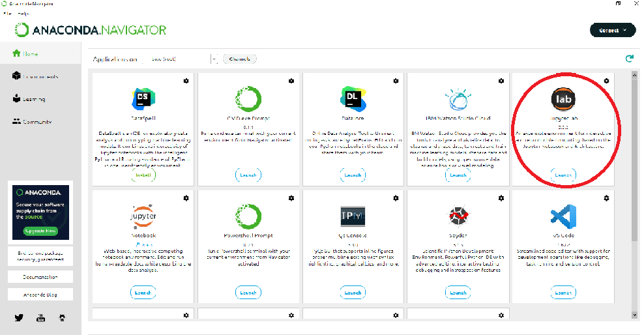644x335 pixels.
Task: Click the CMD.exe Prompt app icon
Action: (x=248, y=99)
